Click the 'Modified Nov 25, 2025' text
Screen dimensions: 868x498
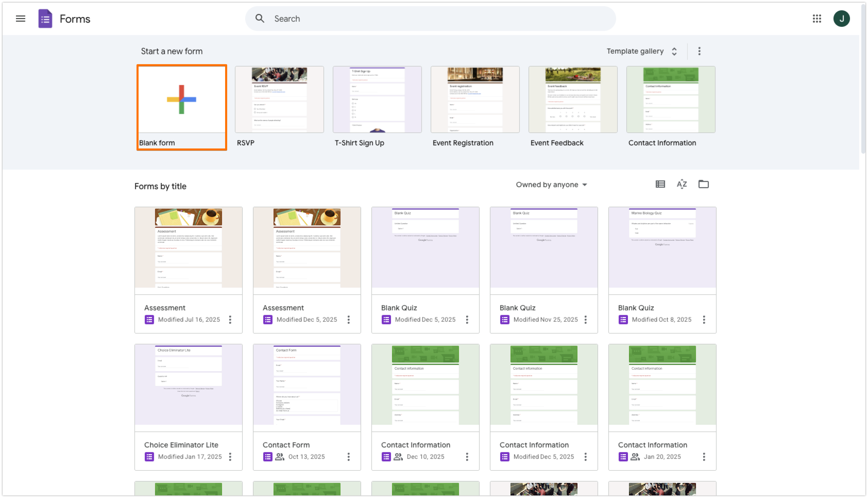tap(545, 320)
